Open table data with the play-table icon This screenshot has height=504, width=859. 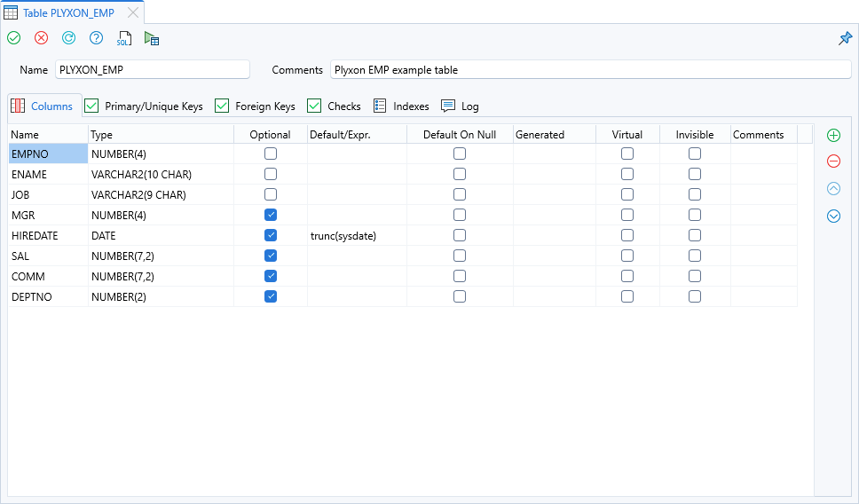coord(152,38)
